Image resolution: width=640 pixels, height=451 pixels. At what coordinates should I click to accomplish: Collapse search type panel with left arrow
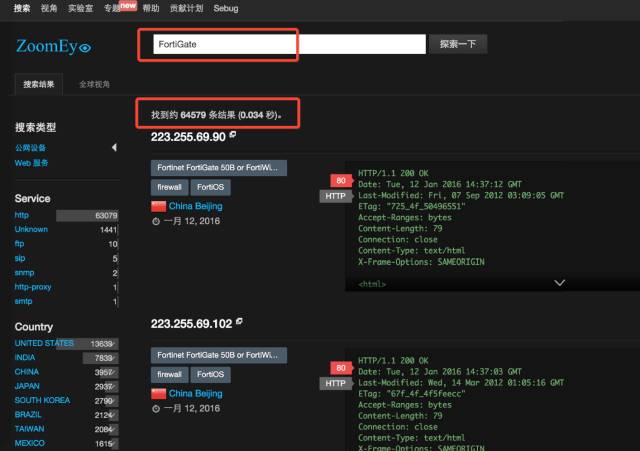(114, 147)
